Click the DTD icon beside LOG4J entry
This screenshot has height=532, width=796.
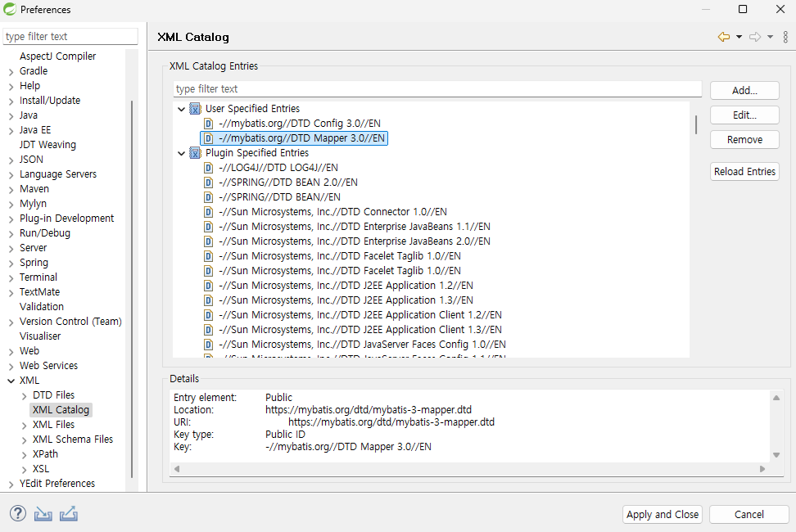(208, 167)
